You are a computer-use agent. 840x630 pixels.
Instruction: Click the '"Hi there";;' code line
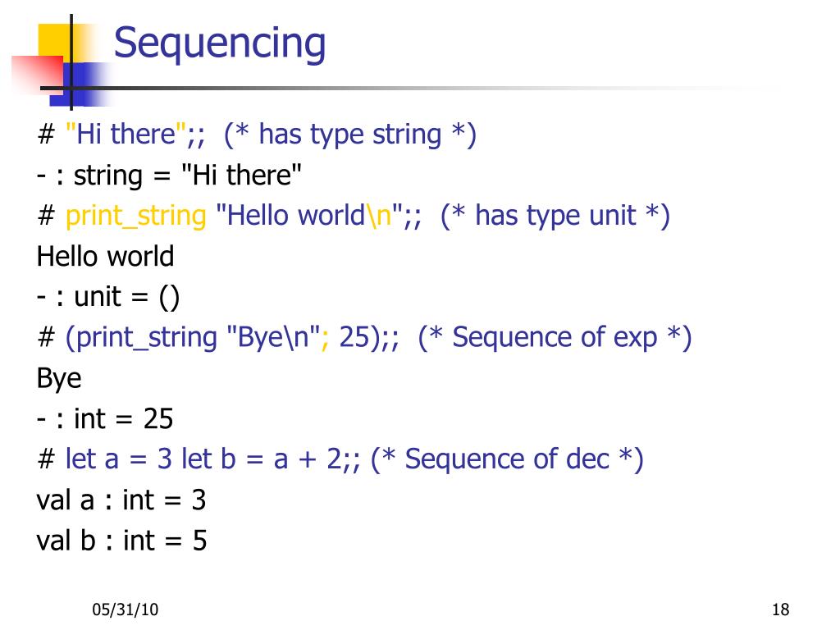[x=135, y=134]
